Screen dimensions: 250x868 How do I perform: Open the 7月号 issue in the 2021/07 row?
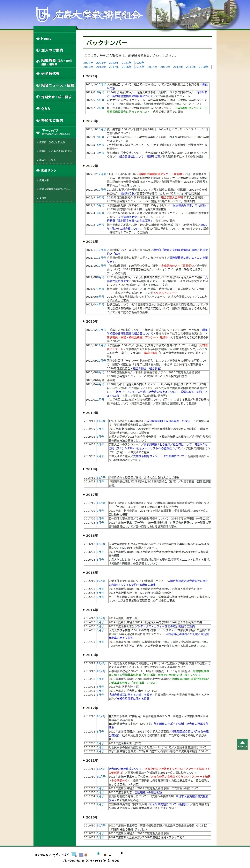point(101,289)
